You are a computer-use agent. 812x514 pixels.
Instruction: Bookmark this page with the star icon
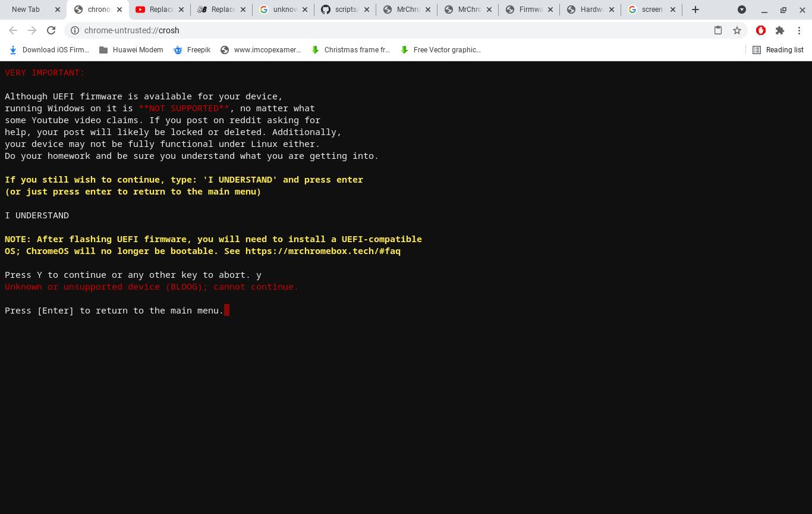click(x=737, y=30)
